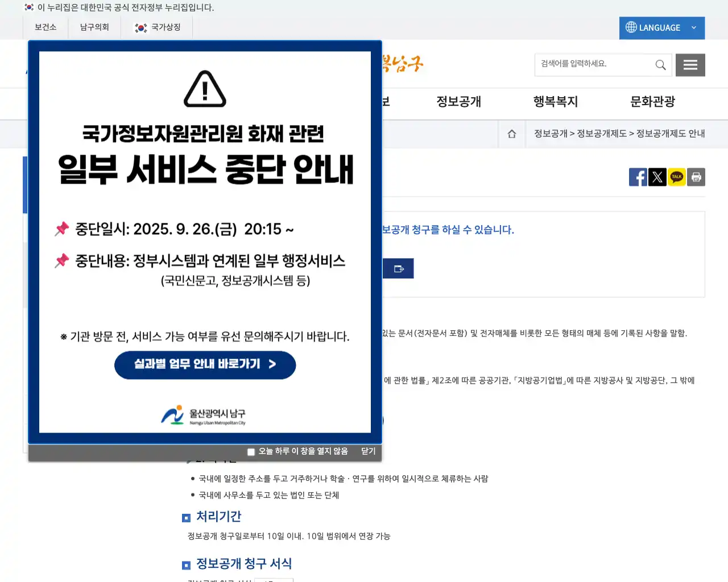This screenshot has width=728, height=582.
Task: Close the popup with 닫기
Action: click(369, 451)
